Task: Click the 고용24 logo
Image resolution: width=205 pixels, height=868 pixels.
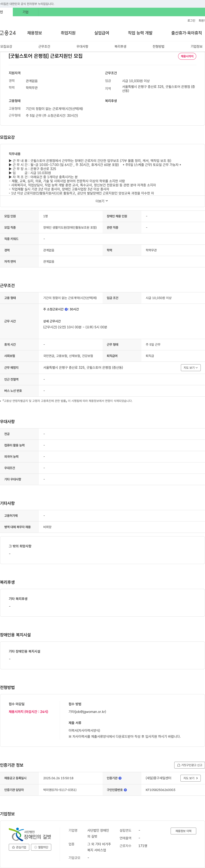Action: (8, 33)
